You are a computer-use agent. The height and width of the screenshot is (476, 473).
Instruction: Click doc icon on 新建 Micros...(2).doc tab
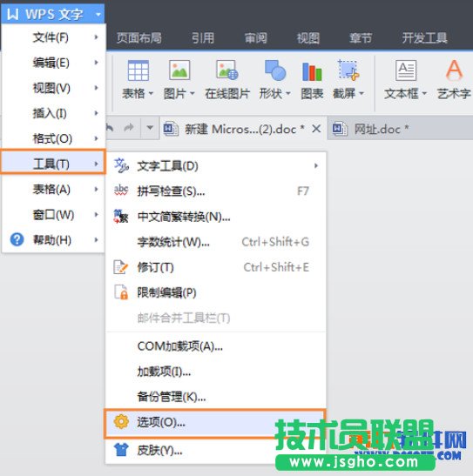171,129
